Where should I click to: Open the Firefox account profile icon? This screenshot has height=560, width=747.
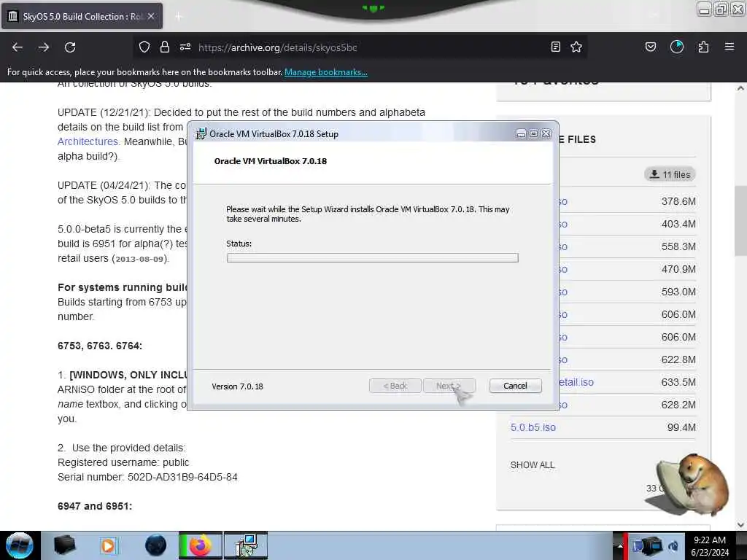click(x=677, y=47)
